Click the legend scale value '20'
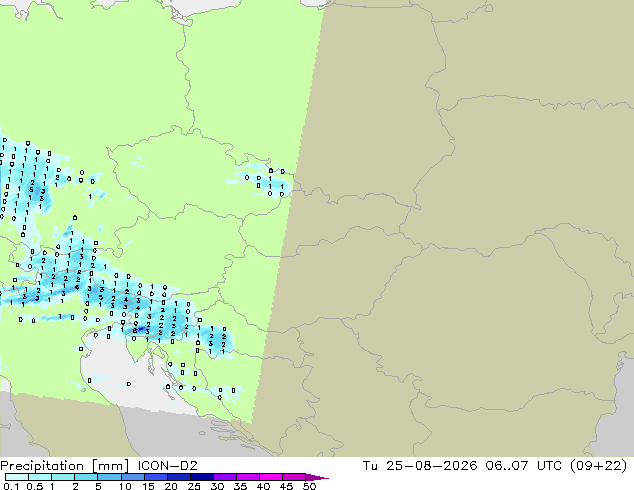 171,486
